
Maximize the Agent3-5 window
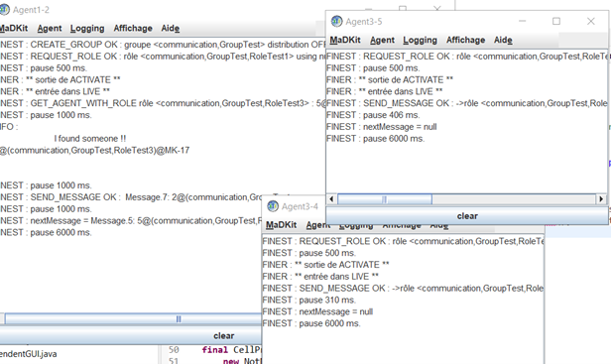click(x=556, y=21)
